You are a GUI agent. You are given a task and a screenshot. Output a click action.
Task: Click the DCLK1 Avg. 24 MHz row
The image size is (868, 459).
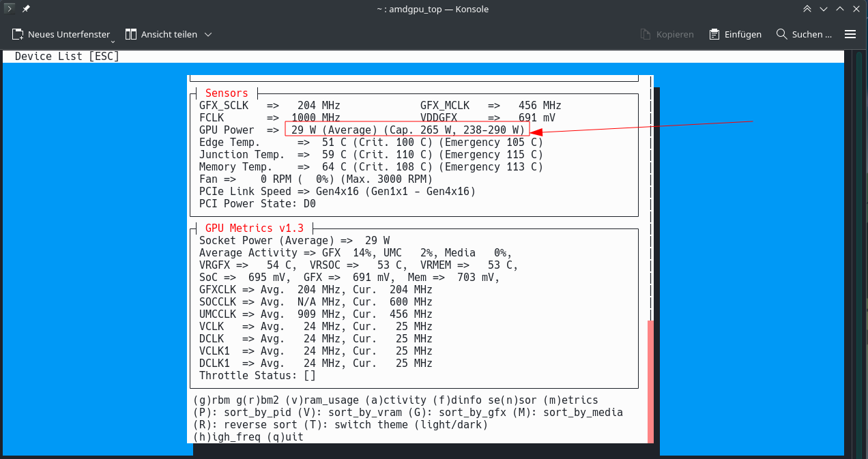tap(316, 364)
